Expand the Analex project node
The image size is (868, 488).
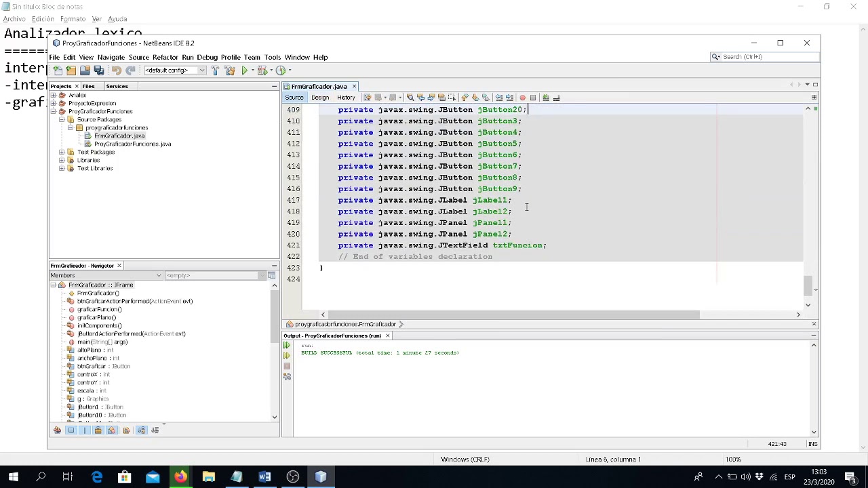pyautogui.click(x=53, y=96)
